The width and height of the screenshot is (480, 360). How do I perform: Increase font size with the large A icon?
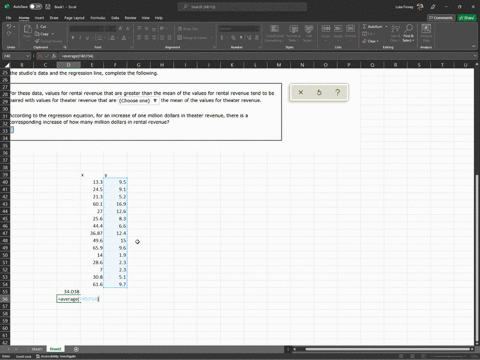click(x=121, y=29)
